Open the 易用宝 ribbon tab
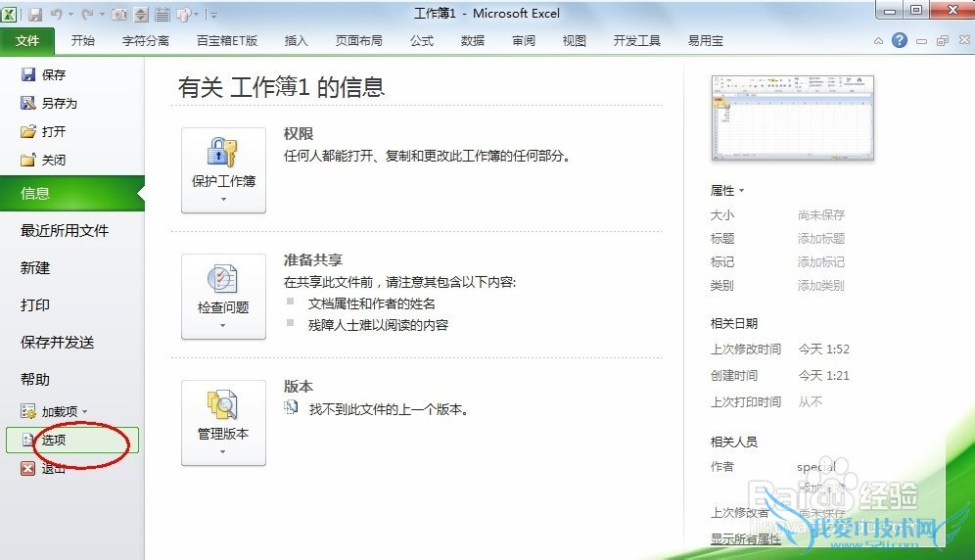This screenshot has height=560, width=975. [x=705, y=41]
